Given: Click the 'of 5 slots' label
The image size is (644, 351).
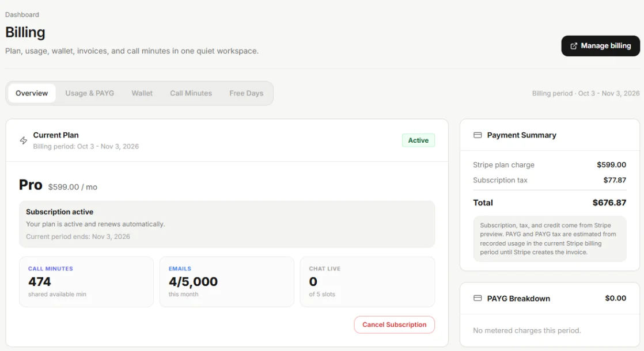Looking at the screenshot, I should tap(322, 295).
